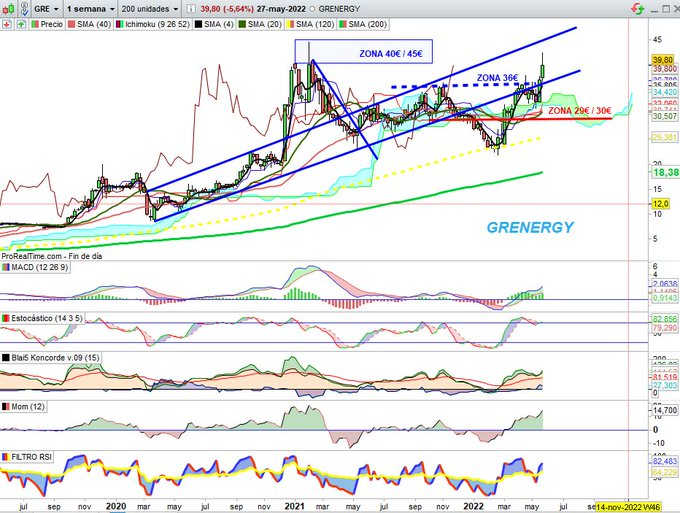Click the 2020 label on time axis
This screenshot has width=680, height=513.
coord(116,506)
